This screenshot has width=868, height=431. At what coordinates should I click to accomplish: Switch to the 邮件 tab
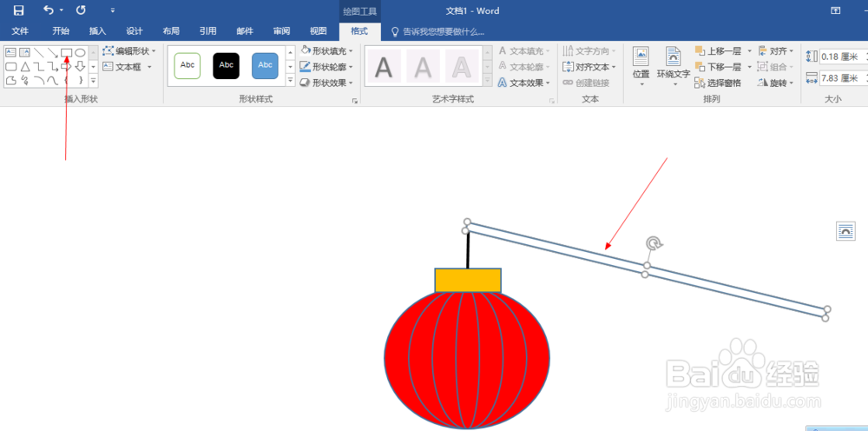click(245, 31)
